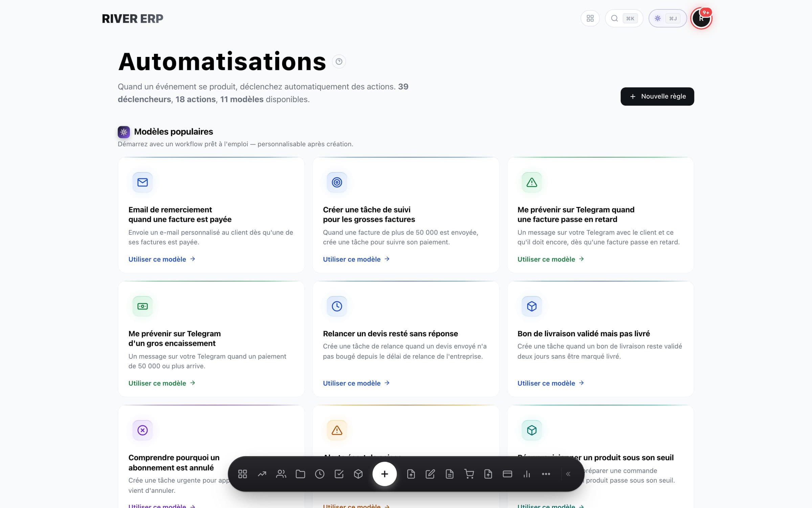Viewport: 812px width, 508px height.
Task: Click the title Comprendre pourquoi un abonnement est annulé
Action: click(x=174, y=463)
